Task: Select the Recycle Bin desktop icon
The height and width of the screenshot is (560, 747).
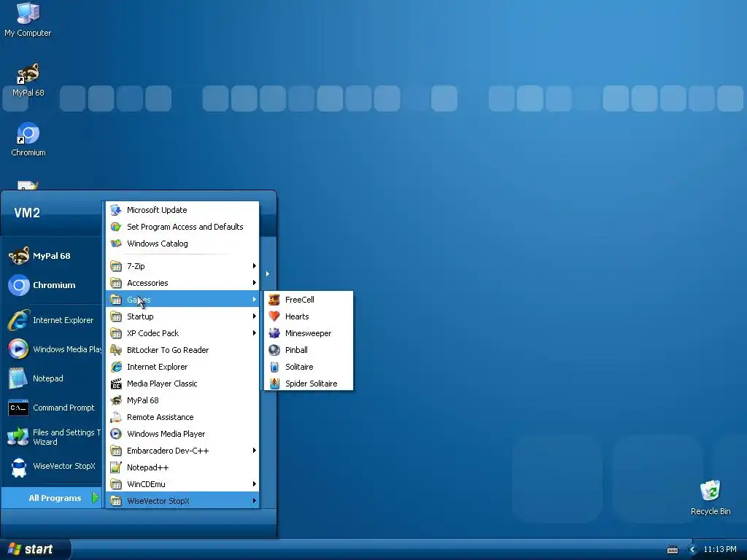Action: 711,497
